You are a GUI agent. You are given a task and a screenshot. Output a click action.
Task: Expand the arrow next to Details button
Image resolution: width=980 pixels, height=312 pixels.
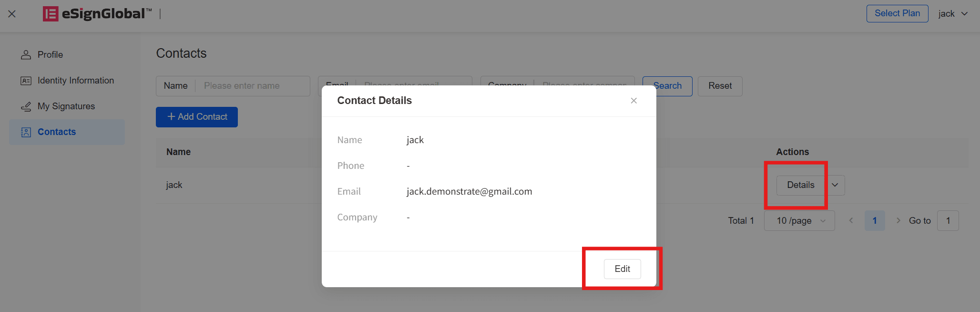click(x=835, y=185)
